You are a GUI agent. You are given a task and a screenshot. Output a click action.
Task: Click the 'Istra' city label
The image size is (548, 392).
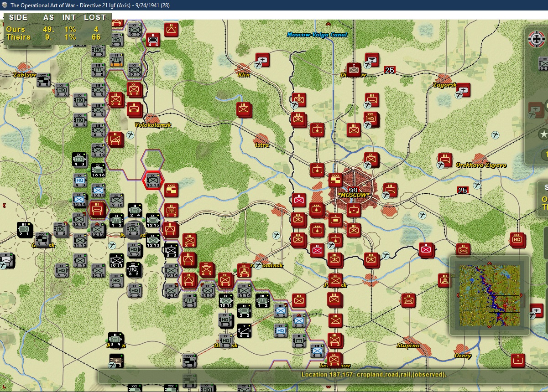[x=262, y=145]
